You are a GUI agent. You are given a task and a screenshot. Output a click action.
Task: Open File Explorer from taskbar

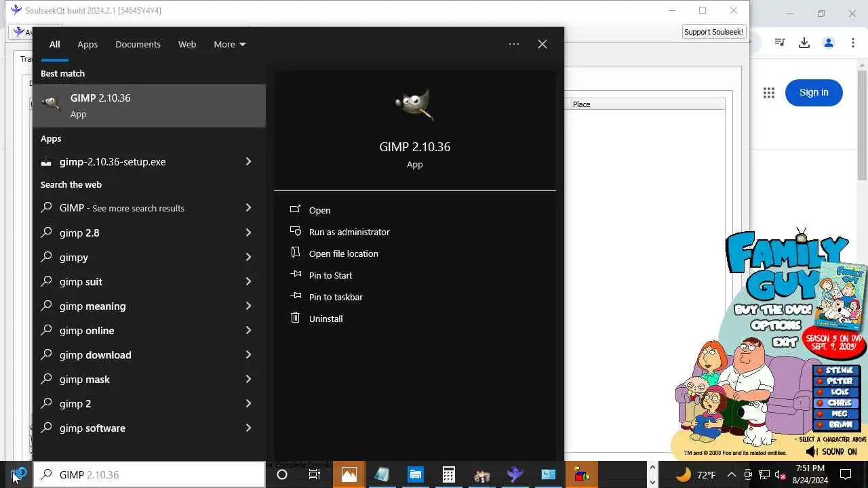pos(415,474)
